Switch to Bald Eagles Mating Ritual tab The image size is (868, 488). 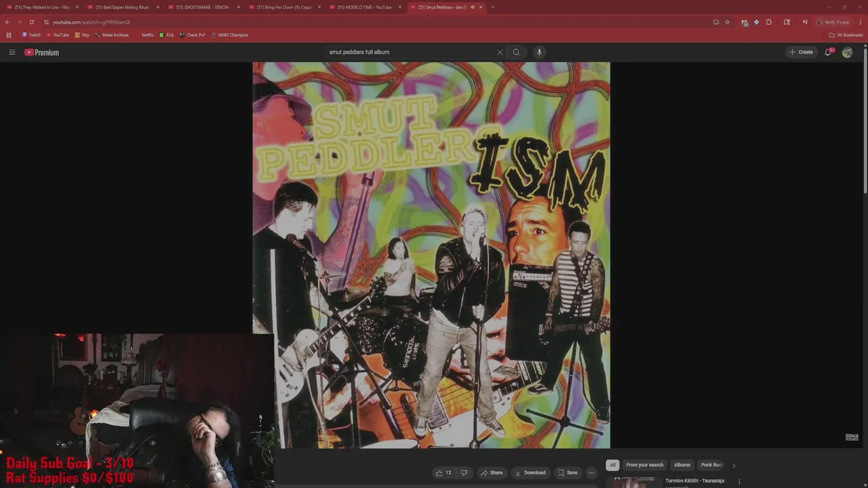tap(122, 7)
